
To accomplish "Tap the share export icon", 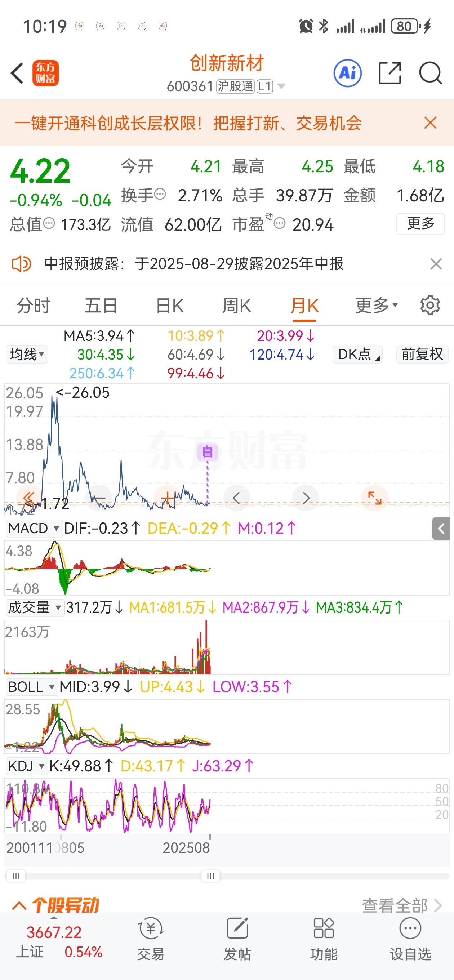I will coord(390,73).
